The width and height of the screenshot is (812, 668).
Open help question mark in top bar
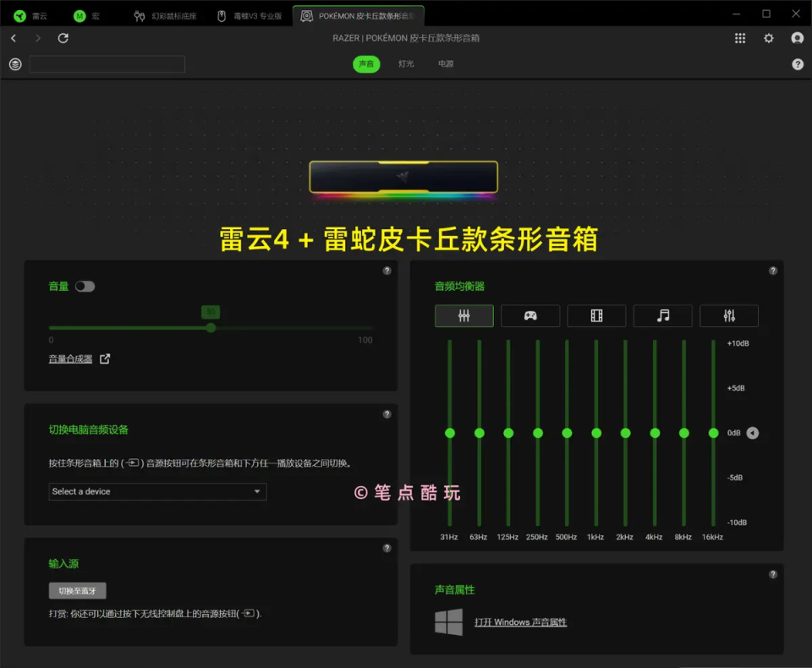tap(798, 64)
